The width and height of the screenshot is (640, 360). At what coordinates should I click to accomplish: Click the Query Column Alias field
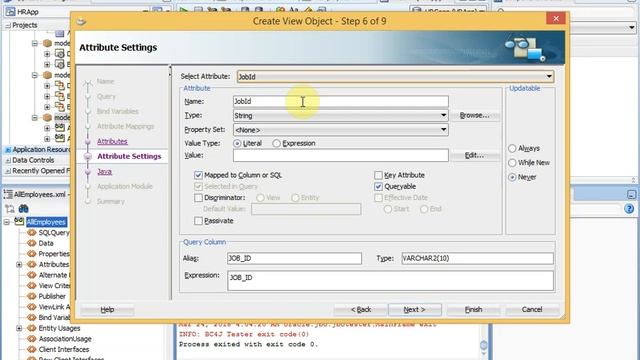[x=294, y=258]
